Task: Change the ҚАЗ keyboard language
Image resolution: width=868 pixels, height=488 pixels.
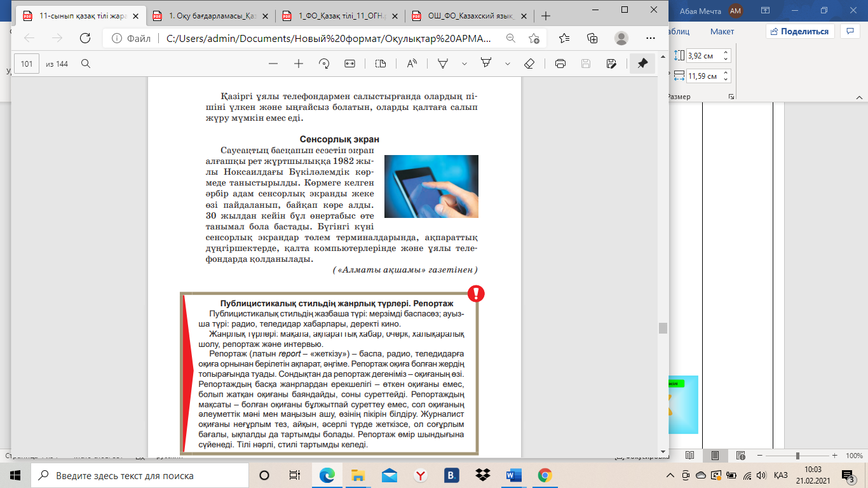Action: (x=781, y=475)
